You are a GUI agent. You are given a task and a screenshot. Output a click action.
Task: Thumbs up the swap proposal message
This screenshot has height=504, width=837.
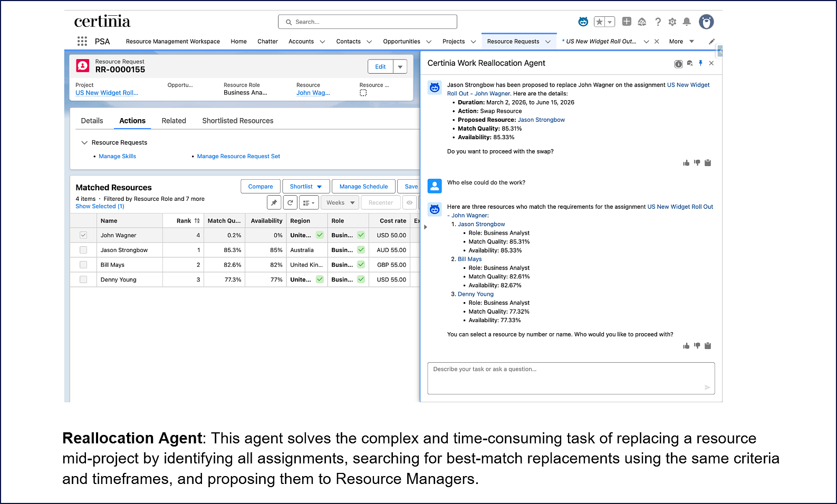(x=686, y=163)
